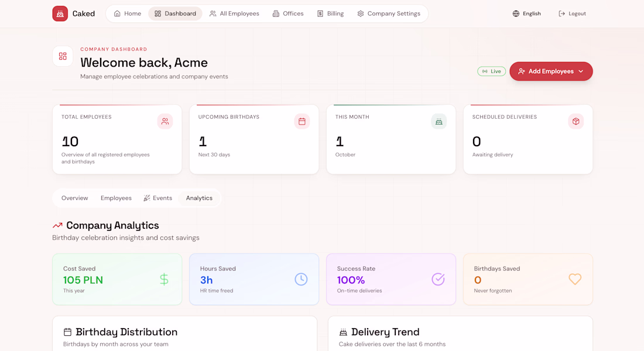Open the Billing page

click(330, 13)
